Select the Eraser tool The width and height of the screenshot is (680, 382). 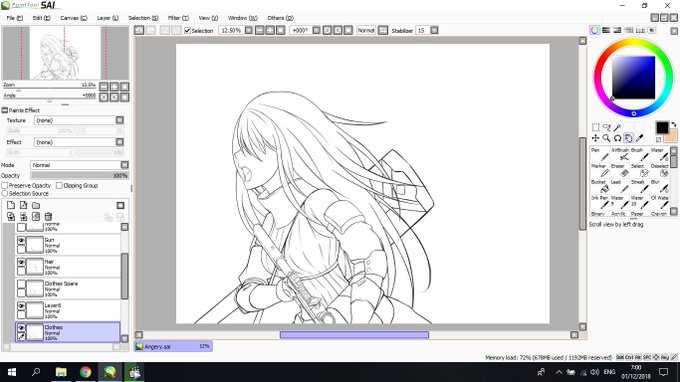pos(620,170)
